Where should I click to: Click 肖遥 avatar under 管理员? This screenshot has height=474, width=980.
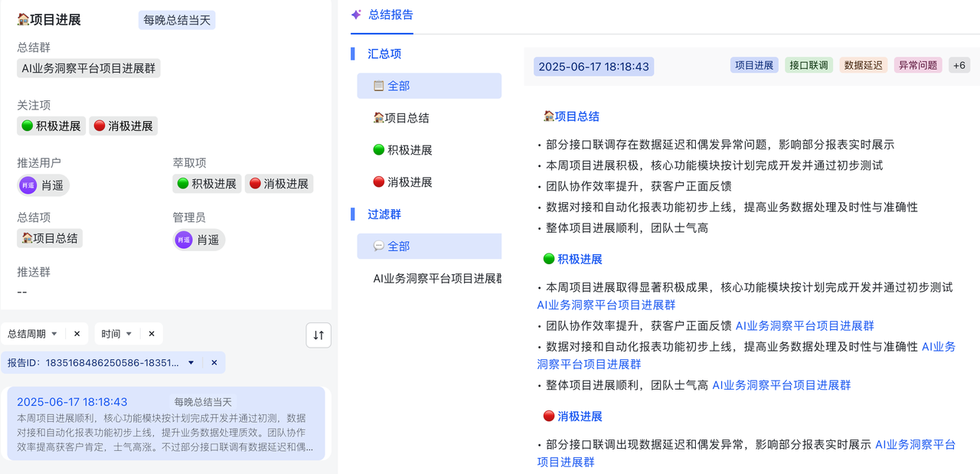pos(184,240)
